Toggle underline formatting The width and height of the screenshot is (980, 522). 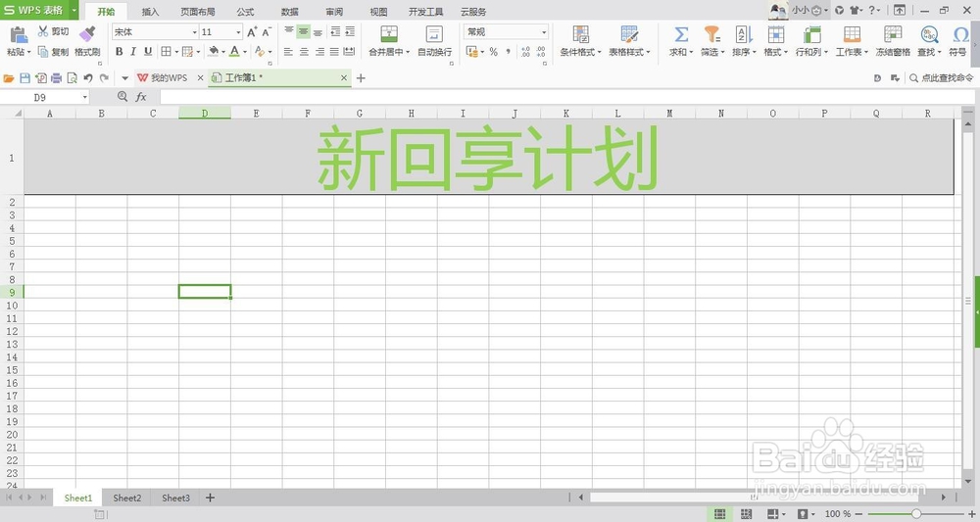148,52
